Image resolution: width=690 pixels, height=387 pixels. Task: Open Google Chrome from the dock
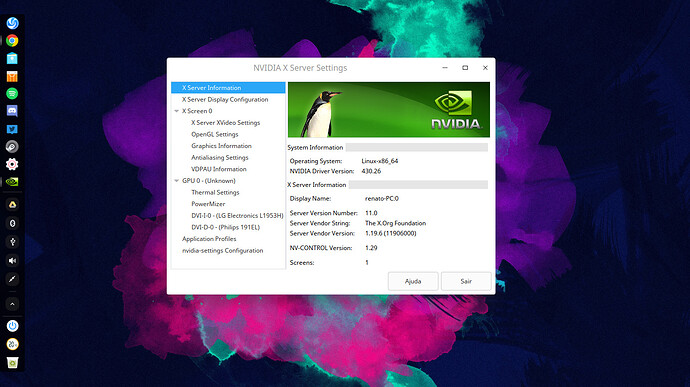(12, 41)
